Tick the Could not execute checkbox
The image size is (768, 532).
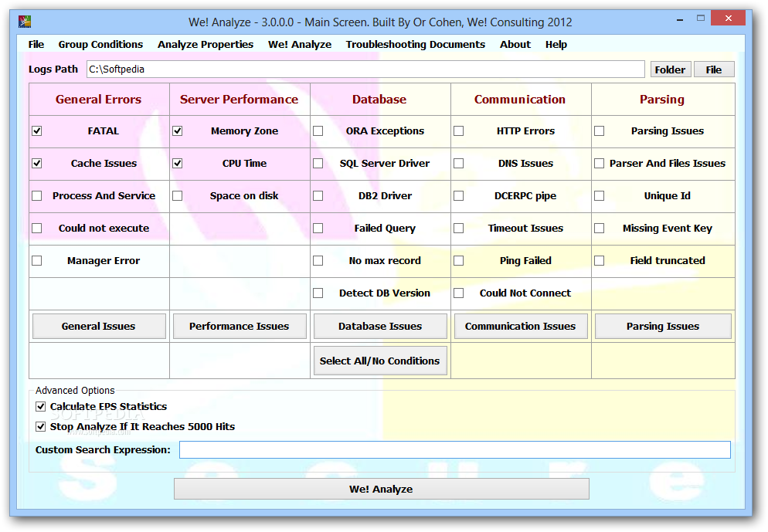pos(37,229)
